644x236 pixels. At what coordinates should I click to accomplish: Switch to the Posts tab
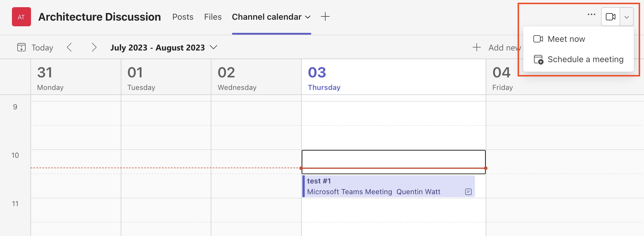(183, 17)
